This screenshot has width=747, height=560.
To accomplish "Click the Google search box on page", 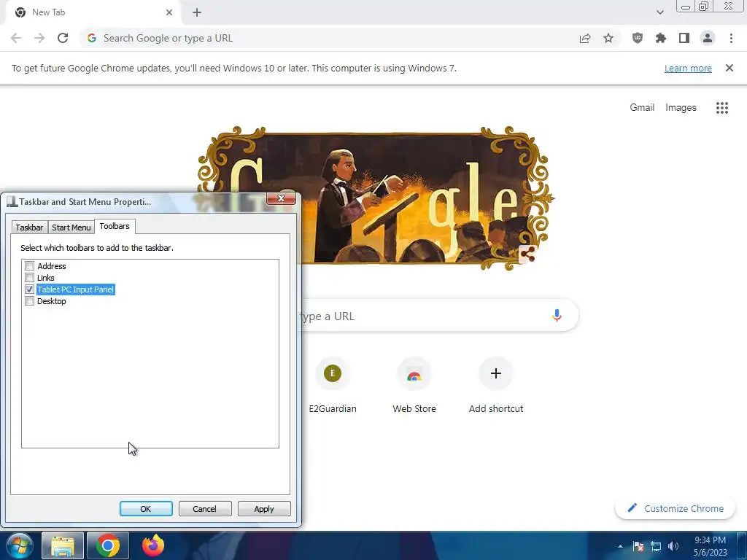I will [438, 315].
